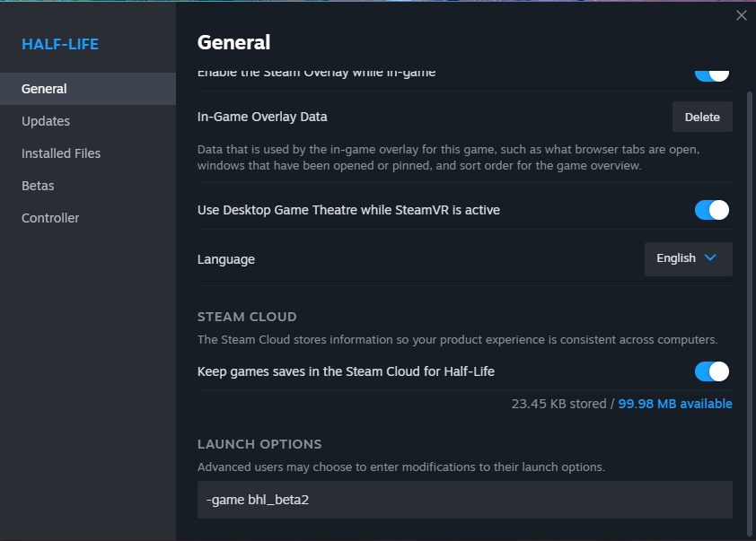756x541 pixels.
Task: Click the LAUNCH OPTIONS section header
Action: tap(259, 444)
